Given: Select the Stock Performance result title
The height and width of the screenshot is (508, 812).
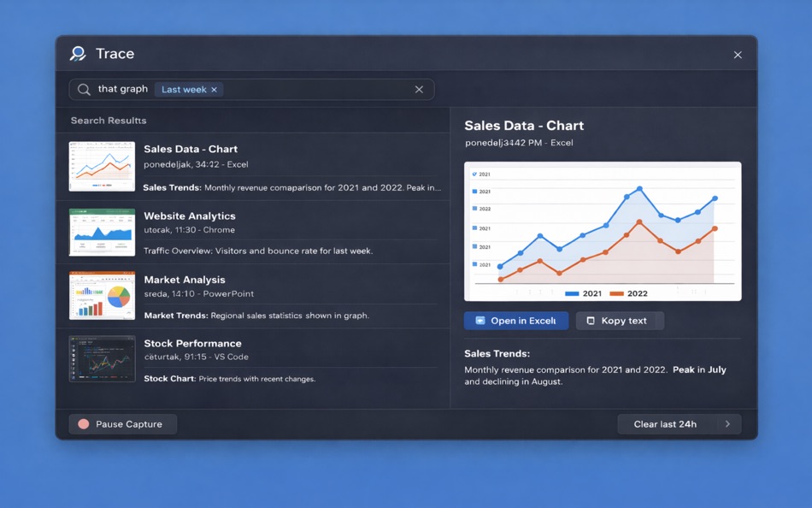Looking at the screenshot, I should click(x=192, y=343).
